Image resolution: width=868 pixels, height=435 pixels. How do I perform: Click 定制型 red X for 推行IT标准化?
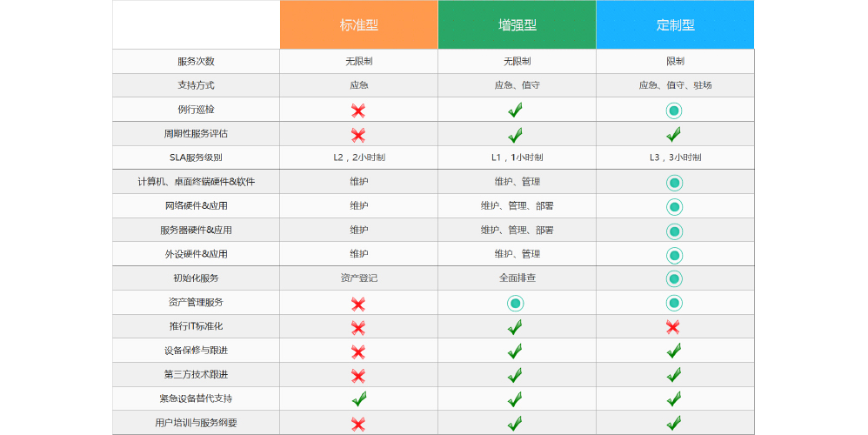click(x=673, y=328)
